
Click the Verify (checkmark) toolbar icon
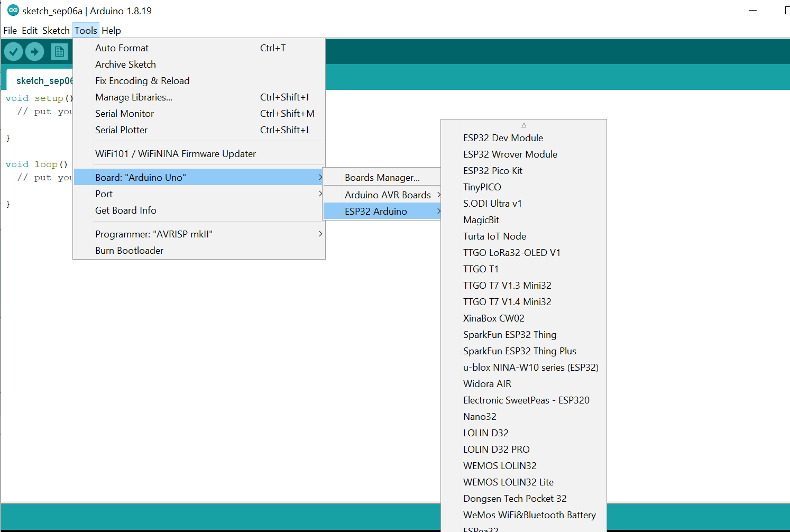coord(13,51)
